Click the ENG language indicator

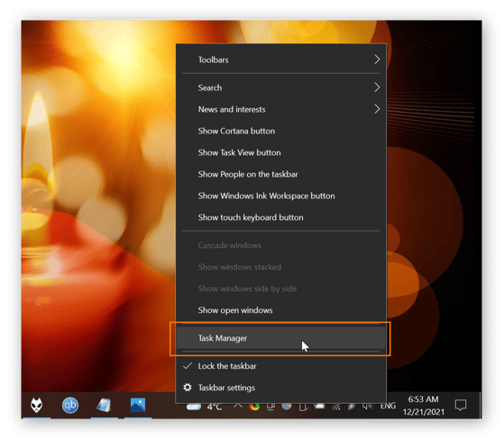tap(388, 406)
